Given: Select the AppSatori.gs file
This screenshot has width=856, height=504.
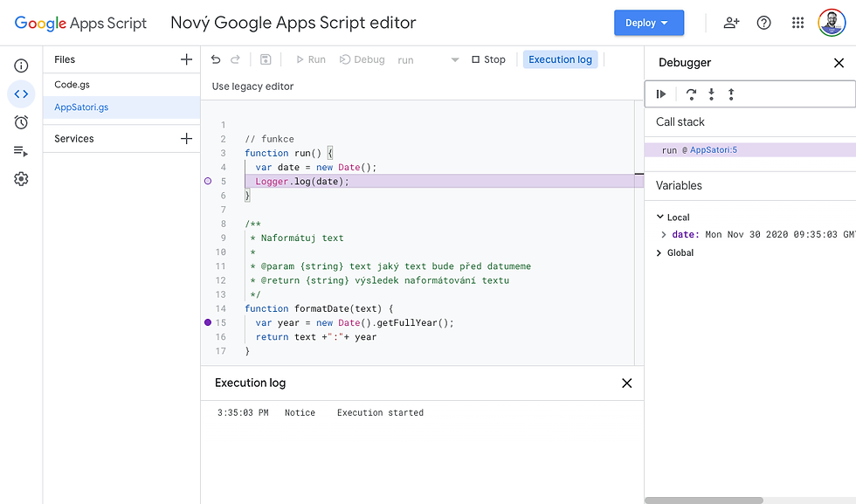Looking at the screenshot, I should click(x=121, y=107).
